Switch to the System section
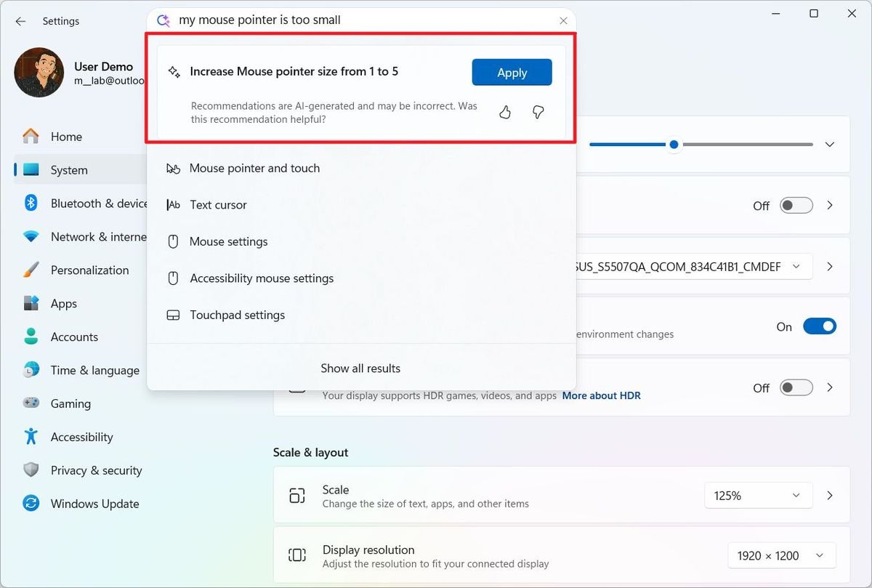 [68, 169]
